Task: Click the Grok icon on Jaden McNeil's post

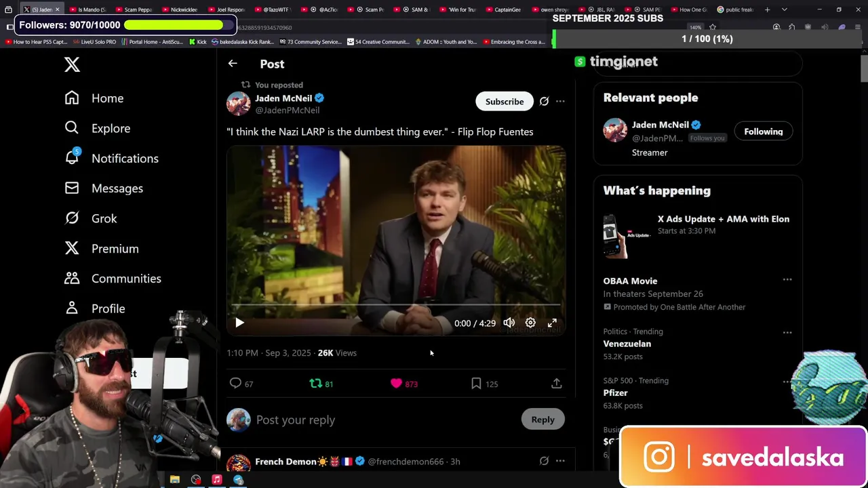Action: 544,102
